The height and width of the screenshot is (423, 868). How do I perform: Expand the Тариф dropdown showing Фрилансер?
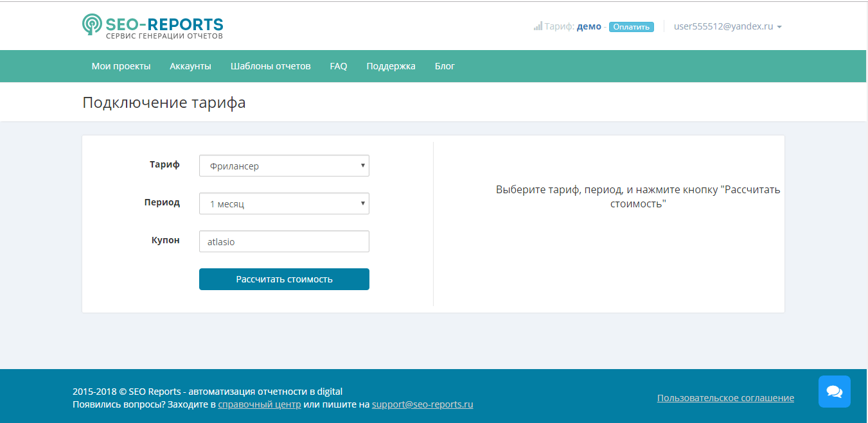click(284, 166)
